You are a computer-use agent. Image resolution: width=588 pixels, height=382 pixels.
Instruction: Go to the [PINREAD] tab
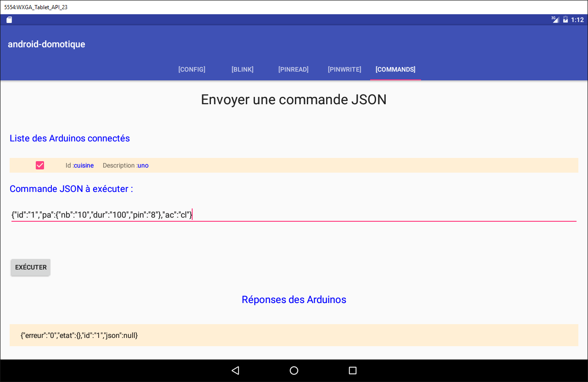294,69
